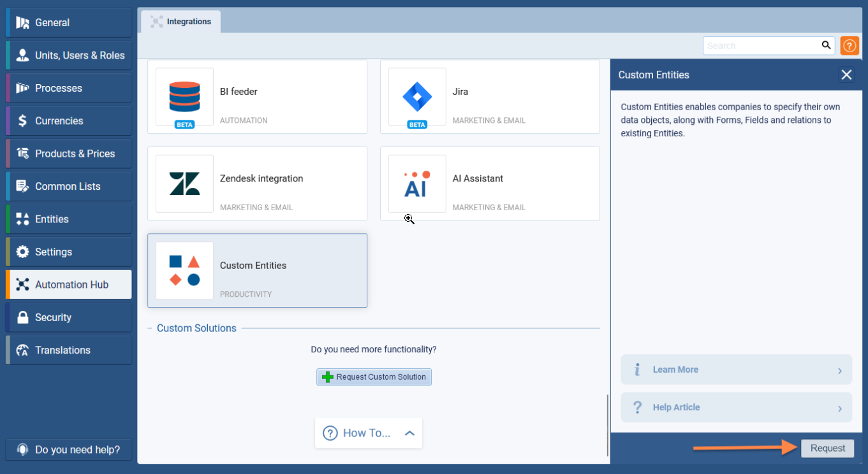
Task: Open the Security menu item
Action: (69, 317)
